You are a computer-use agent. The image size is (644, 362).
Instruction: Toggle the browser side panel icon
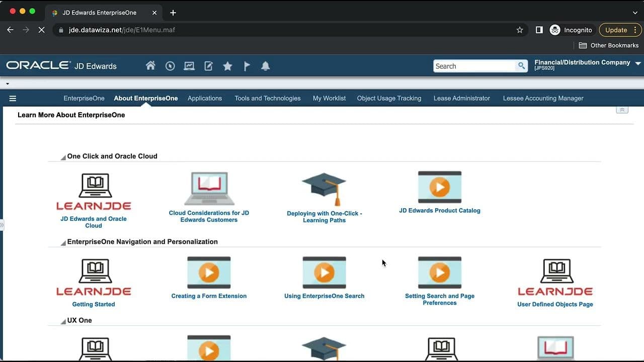(539, 30)
